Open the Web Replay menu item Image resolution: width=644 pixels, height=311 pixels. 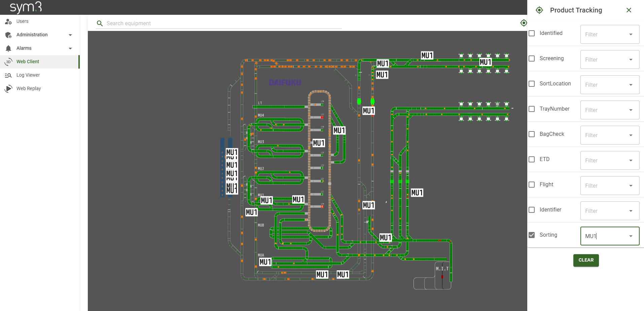click(29, 89)
